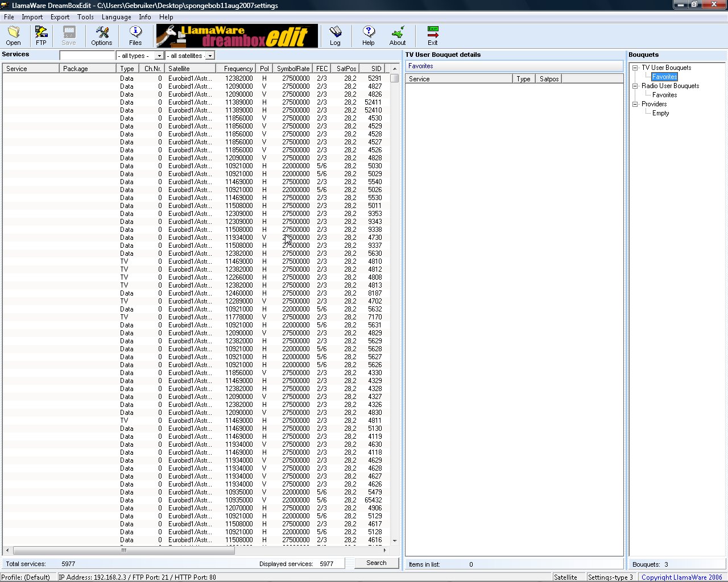728x582 pixels.
Task: Open the About dialog icon
Action: coord(398,35)
